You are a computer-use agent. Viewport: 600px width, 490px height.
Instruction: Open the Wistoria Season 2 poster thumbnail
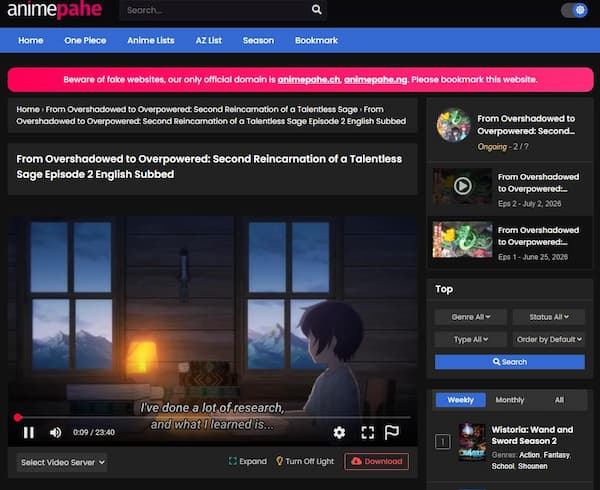pyautogui.click(x=472, y=442)
